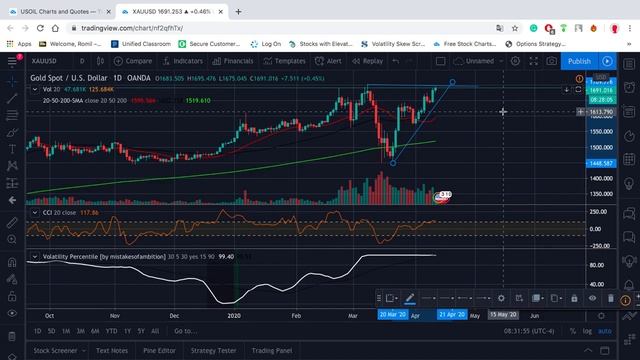
Task: Open the Unnamed chart layout dropdown
Action: tap(478, 61)
